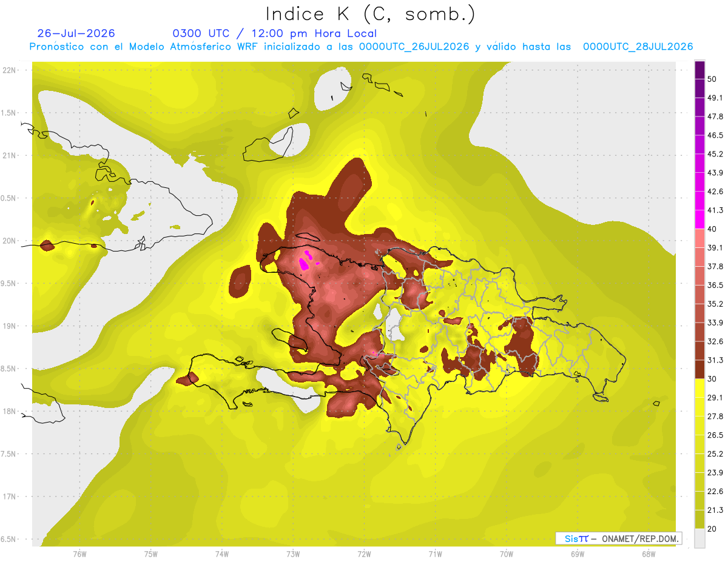Pick the salmon swatch between 39.1 and 40

click(699, 238)
